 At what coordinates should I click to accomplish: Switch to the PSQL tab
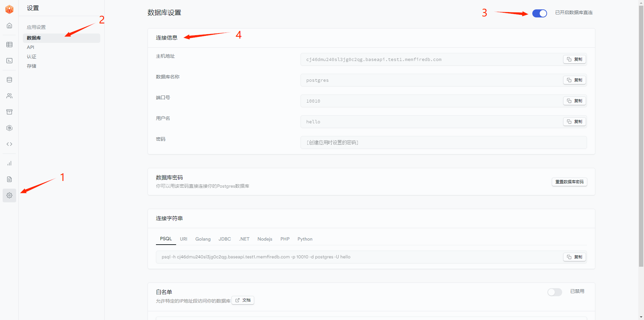(166, 239)
